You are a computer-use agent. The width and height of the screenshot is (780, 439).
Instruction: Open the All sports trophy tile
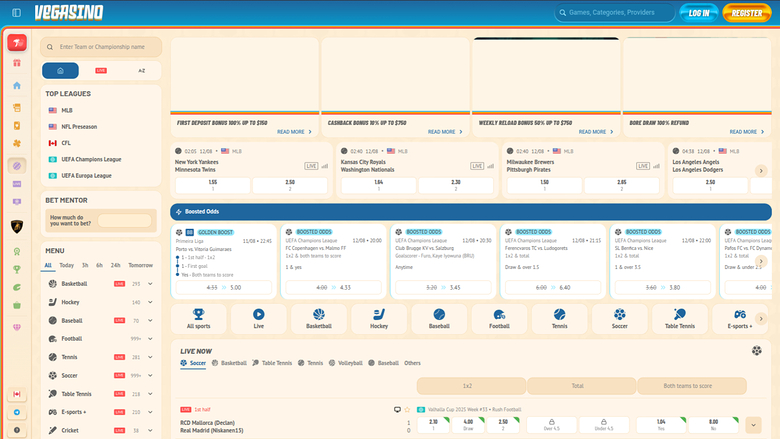[199, 319]
